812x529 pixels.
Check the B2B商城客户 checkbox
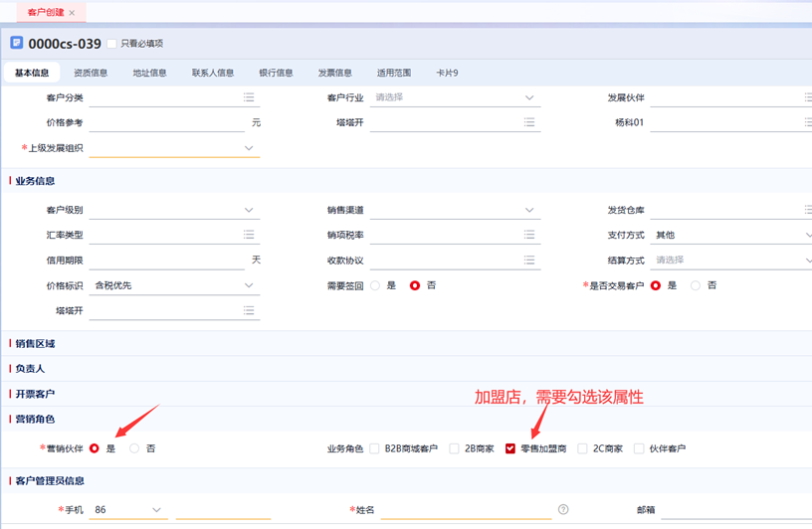tap(375, 448)
